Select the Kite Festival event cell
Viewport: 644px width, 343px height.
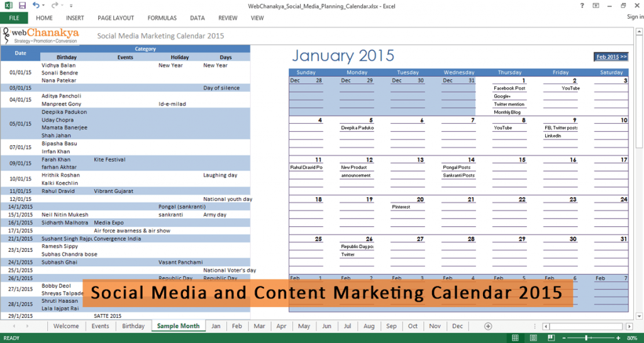109,160
